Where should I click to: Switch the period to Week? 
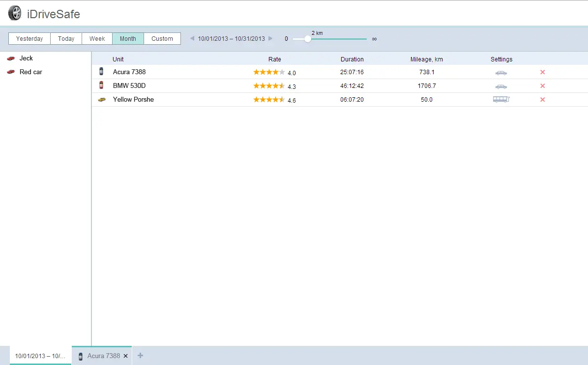coord(97,39)
